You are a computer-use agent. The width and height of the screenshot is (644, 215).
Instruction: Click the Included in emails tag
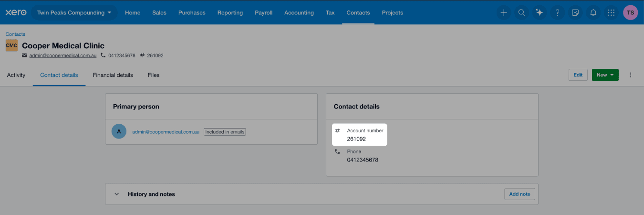225,132
